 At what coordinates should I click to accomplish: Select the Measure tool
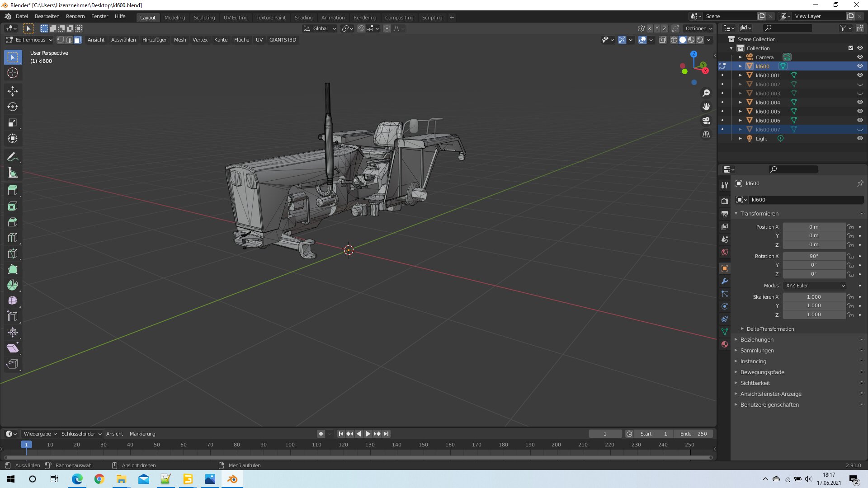pyautogui.click(x=13, y=173)
